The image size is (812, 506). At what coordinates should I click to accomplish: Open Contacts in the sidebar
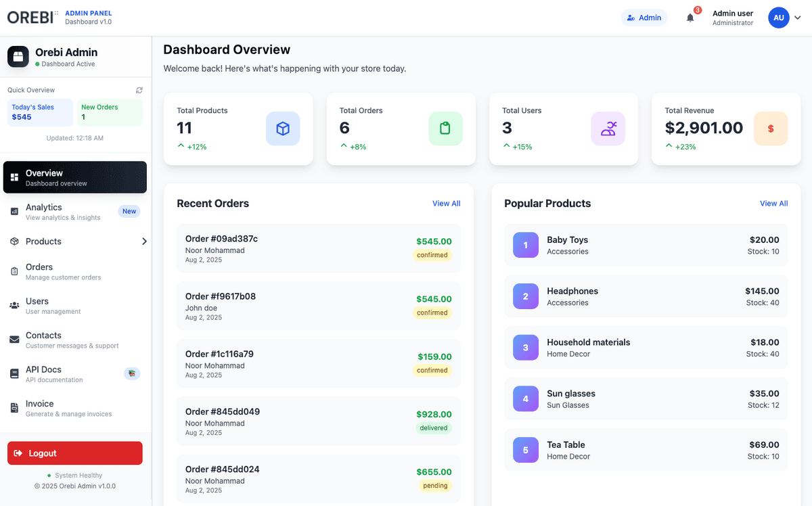[75, 340]
